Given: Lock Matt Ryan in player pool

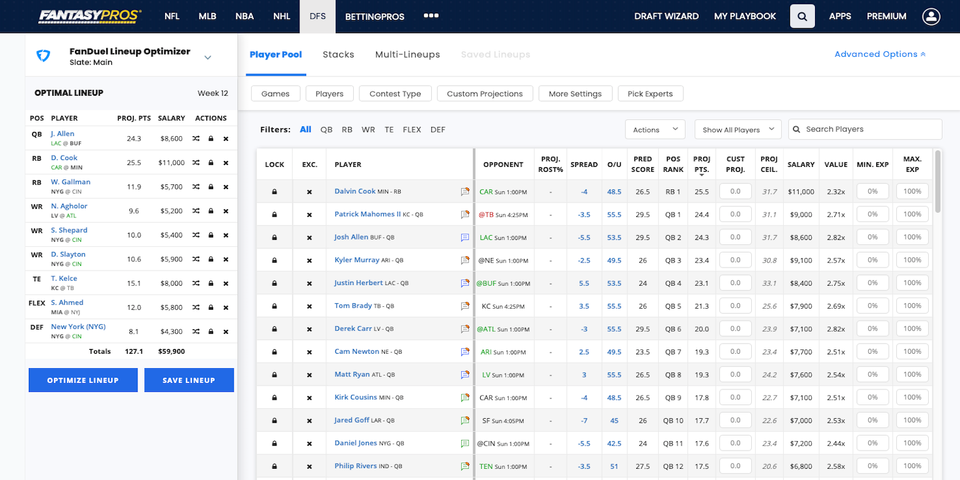Looking at the screenshot, I should [274, 375].
